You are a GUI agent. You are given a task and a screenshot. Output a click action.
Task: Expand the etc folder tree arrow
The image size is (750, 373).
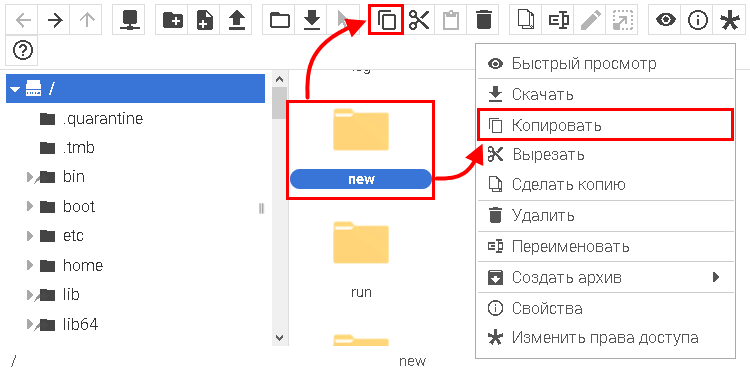click(x=31, y=236)
